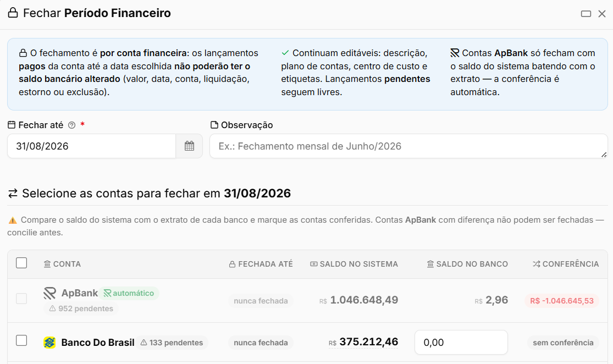Image resolution: width=613 pixels, height=364 pixels.
Task: Click the money icon in SALDO NO SISTEMA header
Action: pos(313,264)
